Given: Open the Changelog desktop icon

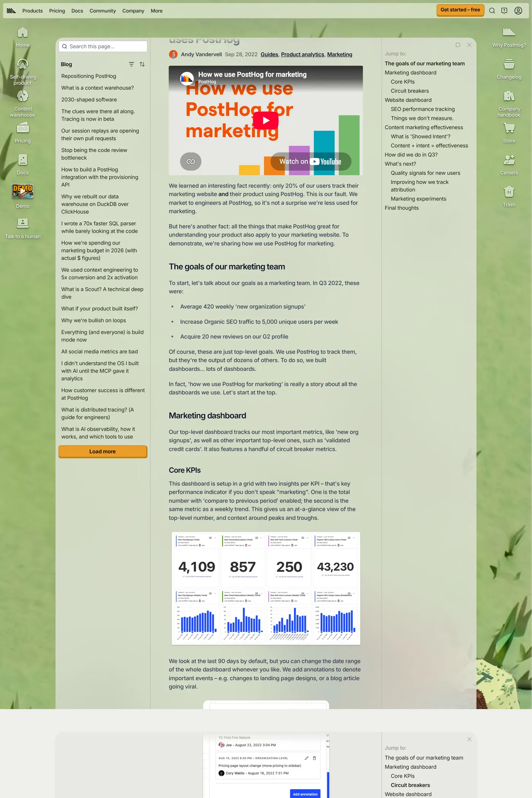Looking at the screenshot, I should (x=509, y=69).
